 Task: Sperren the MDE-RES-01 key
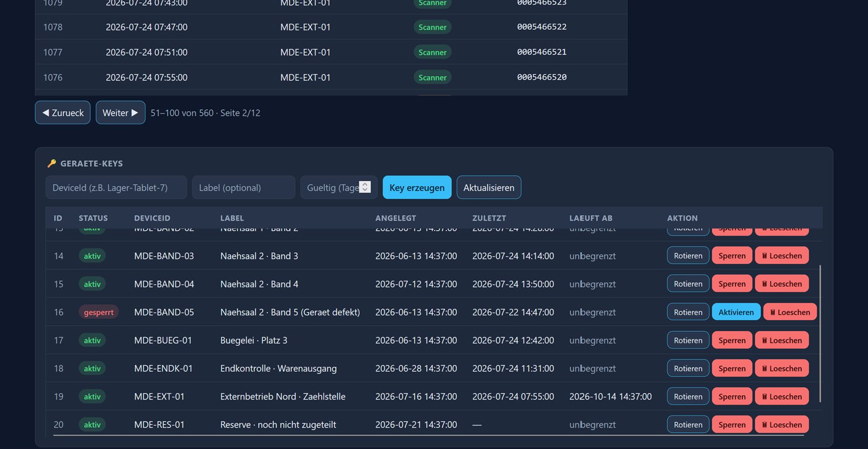(x=732, y=425)
